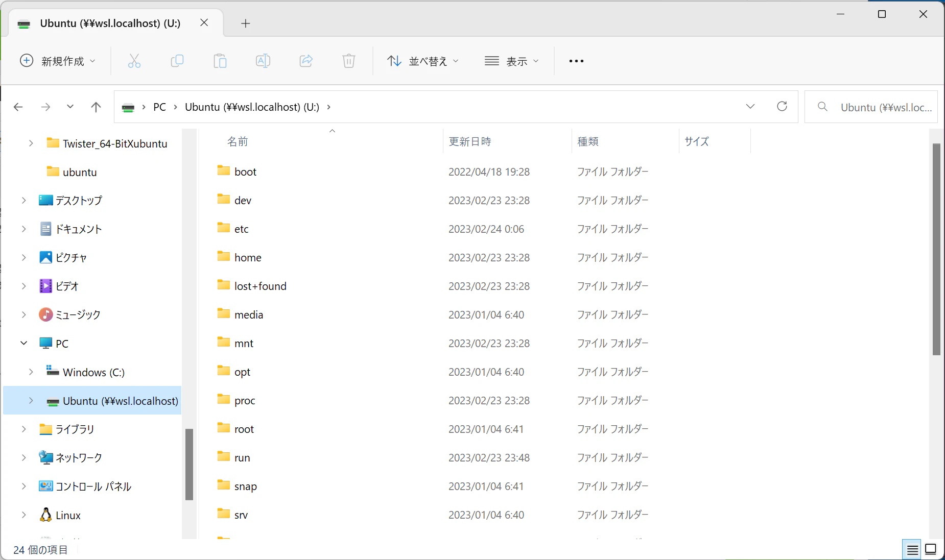
Task: Click the Rename icon in toolbar
Action: (263, 61)
